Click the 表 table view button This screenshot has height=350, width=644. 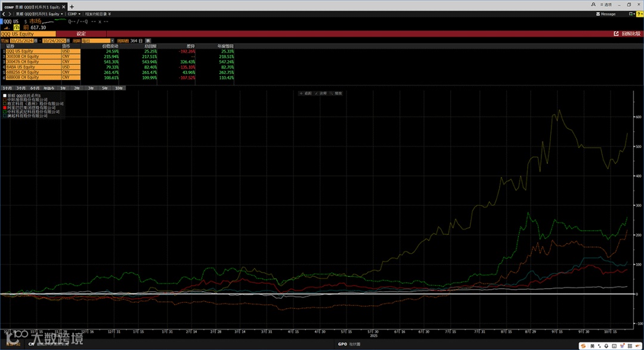point(148,41)
